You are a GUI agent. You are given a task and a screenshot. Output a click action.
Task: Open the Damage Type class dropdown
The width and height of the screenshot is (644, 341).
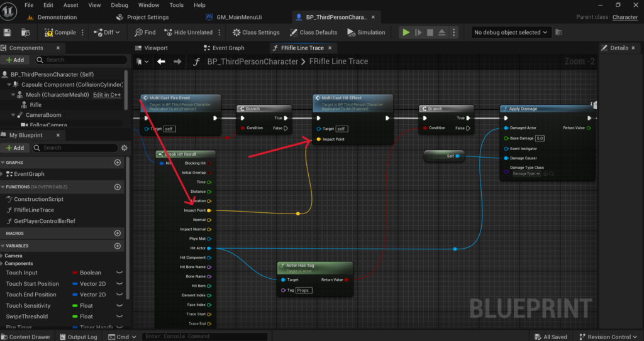click(x=526, y=173)
